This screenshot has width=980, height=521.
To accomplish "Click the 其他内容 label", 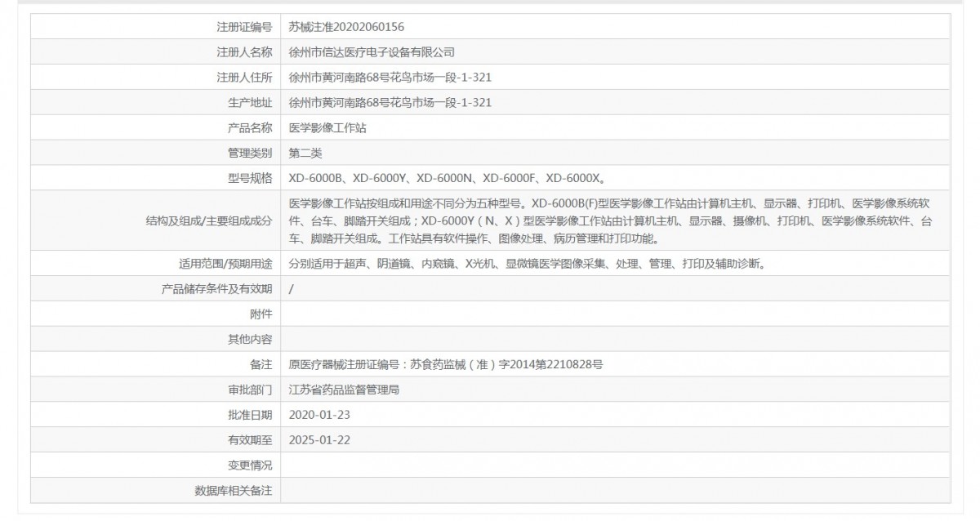I will click(x=250, y=340).
